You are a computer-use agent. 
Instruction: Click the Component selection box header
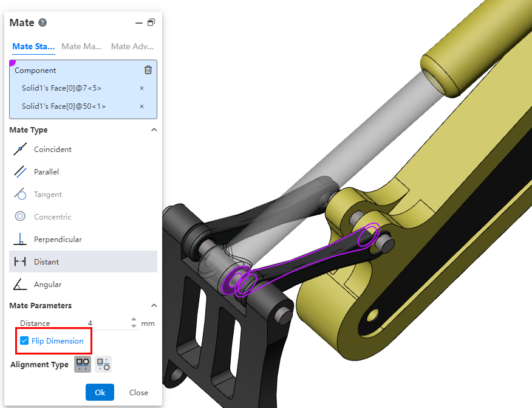pos(35,71)
